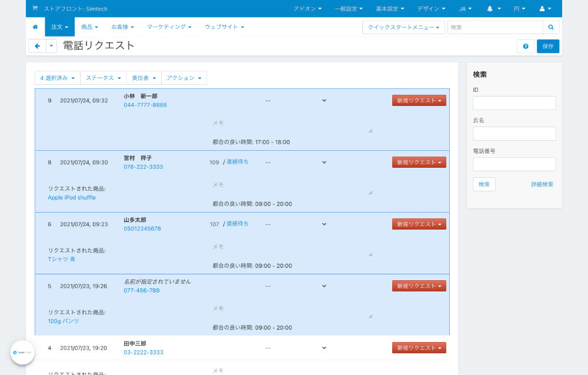Click memo resize handle in request 6
Screen dimensions: 588x375
[370, 254]
